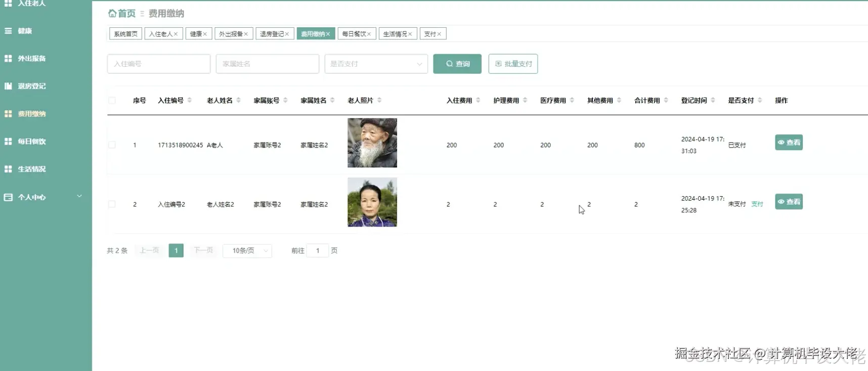Screen dimensions: 868x371
Task: Sort table by 登记时间 column arrows
Action: point(713,100)
